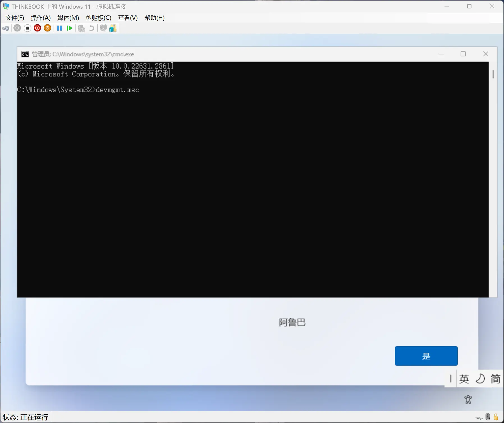Click the mouse icon in status bar
This screenshot has width=504, height=423.
tap(488, 417)
